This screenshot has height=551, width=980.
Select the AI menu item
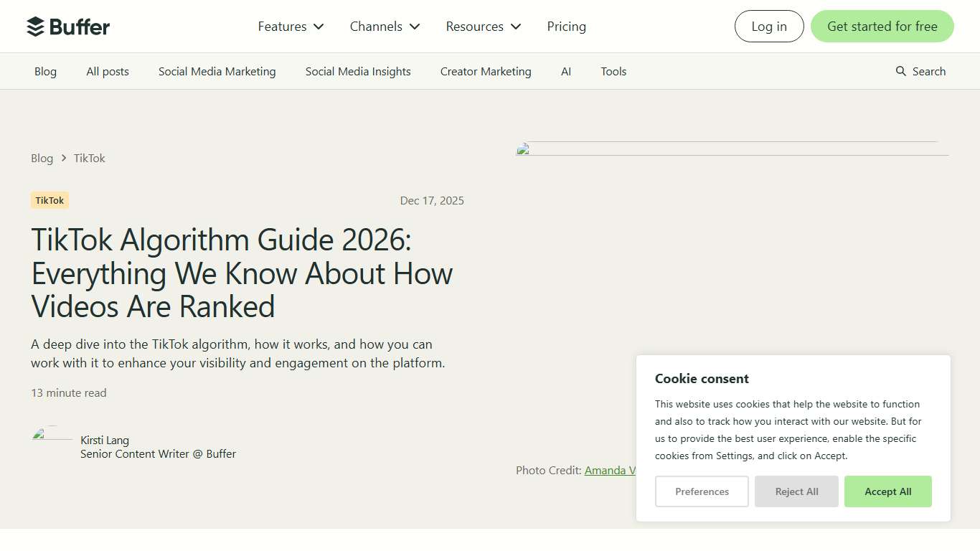click(566, 71)
